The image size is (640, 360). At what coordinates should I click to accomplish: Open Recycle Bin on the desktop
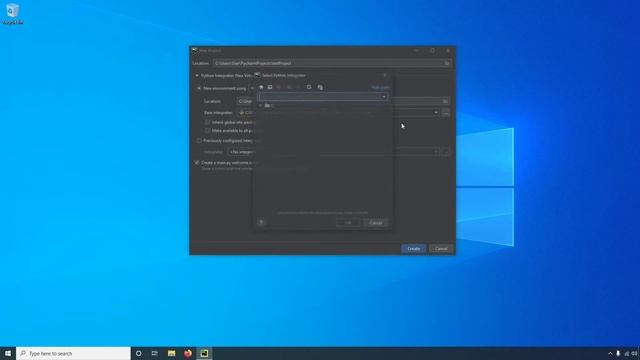[13, 13]
